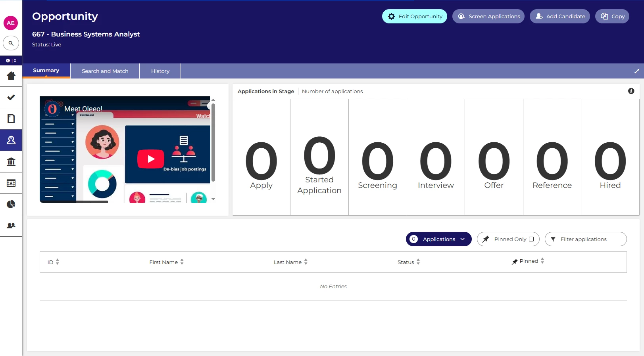Open the checkmark tasks icon in sidebar
The image size is (644, 356).
[x=11, y=97]
